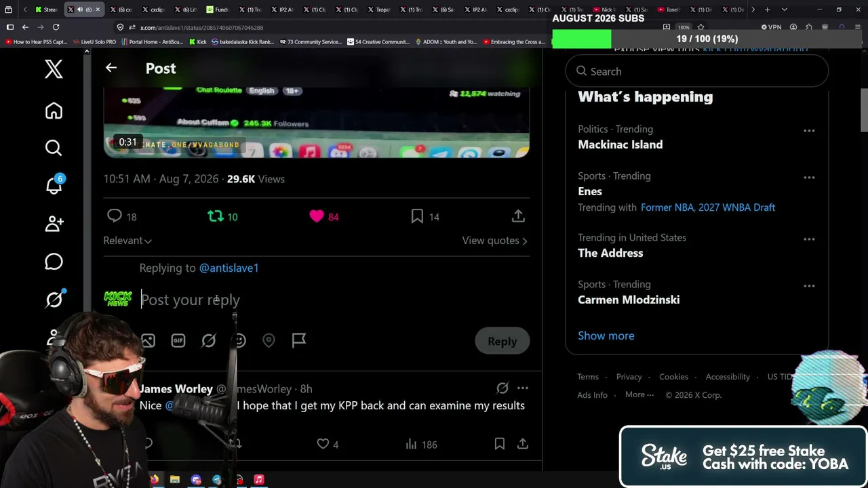Add location to the reply
Image resolution: width=868 pixels, height=488 pixels.
click(x=269, y=340)
